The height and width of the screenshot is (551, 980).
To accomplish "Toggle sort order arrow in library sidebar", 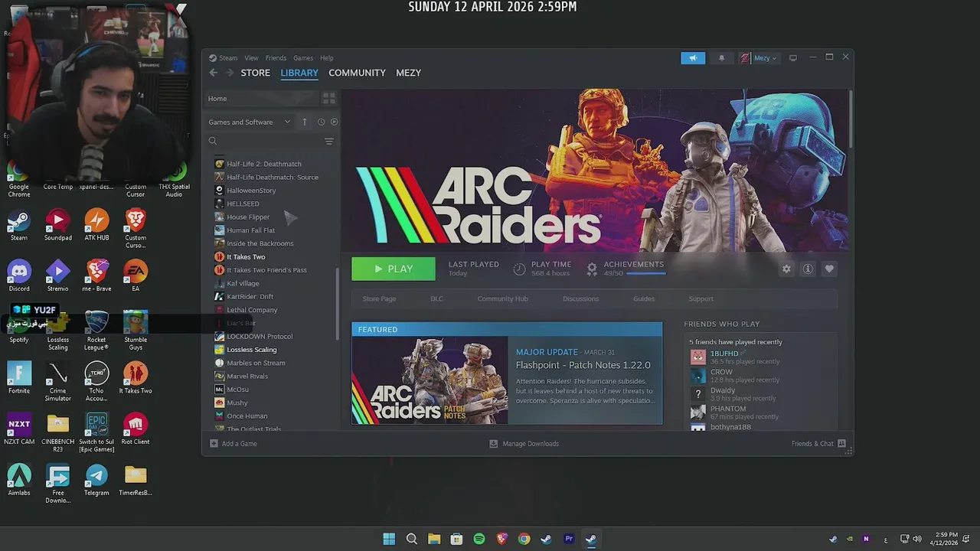I will 304,122.
